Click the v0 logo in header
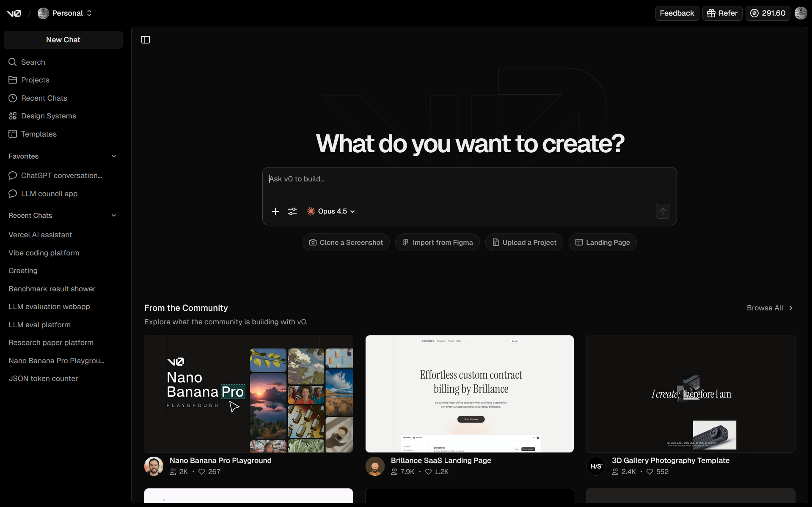812x507 pixels. (14, 13)
